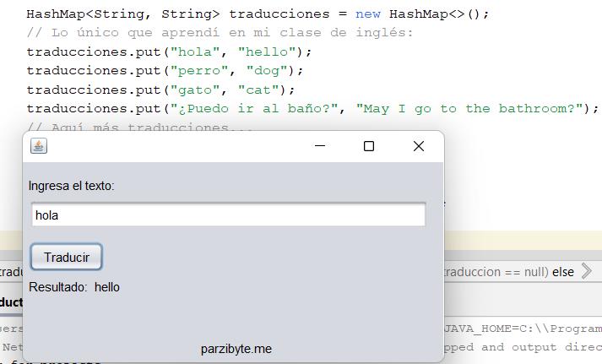Click the clase de inglés comment line
Viewport: 602px width, 364px height.
220,33
